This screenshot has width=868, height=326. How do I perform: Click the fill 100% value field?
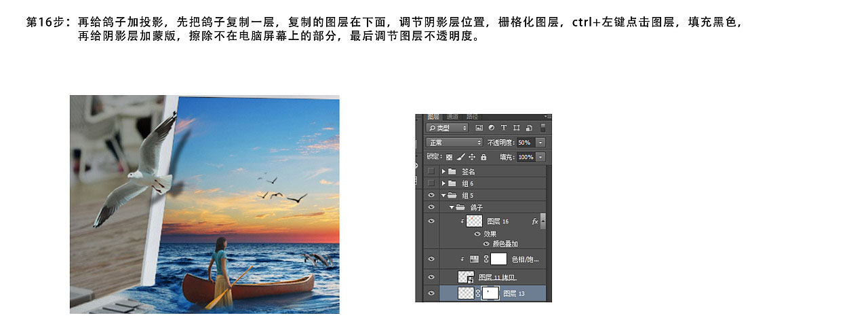526,157
